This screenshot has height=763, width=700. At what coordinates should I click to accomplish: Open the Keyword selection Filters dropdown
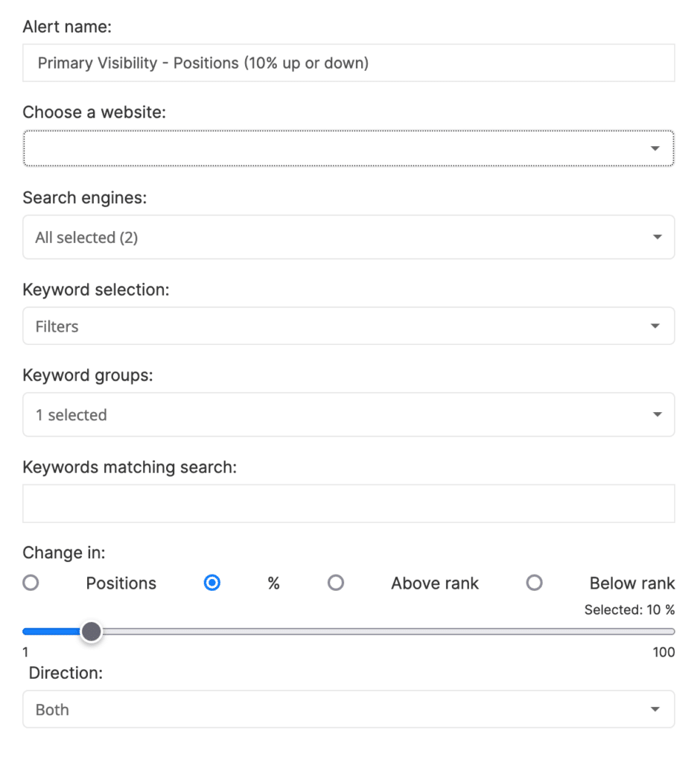pos(349,326)
